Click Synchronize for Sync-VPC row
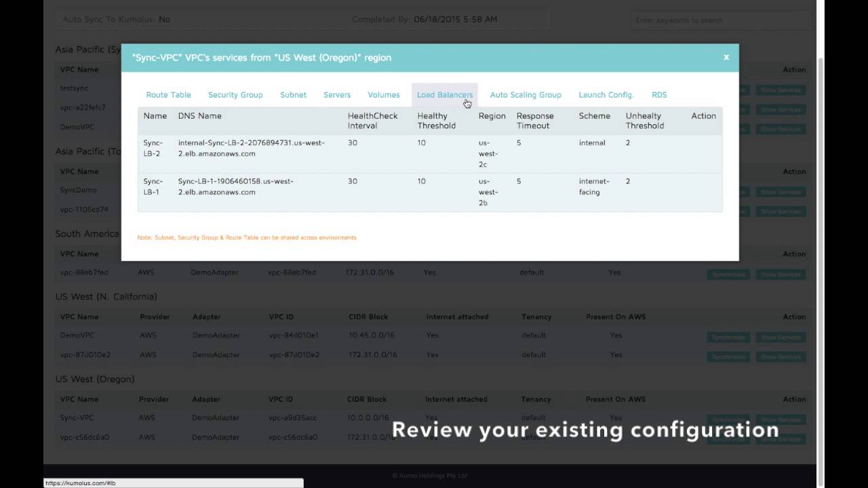This screenshot has height=488, width=868. click(729, 420)
